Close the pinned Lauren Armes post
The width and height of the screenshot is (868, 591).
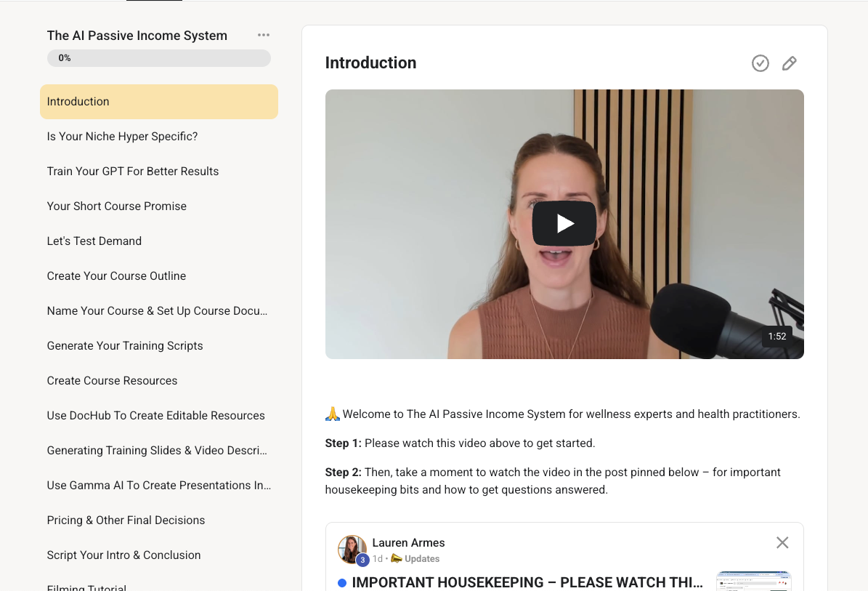pyautogui.click(x=782, y=542)
